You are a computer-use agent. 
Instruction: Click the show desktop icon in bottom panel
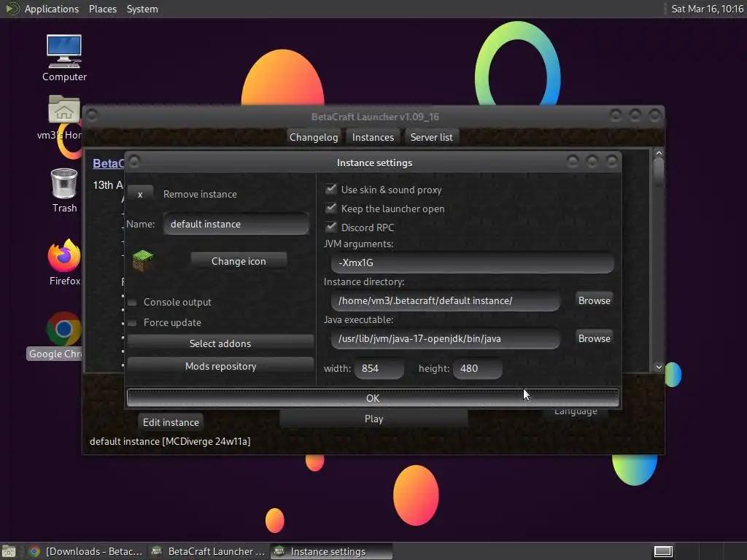9,551
